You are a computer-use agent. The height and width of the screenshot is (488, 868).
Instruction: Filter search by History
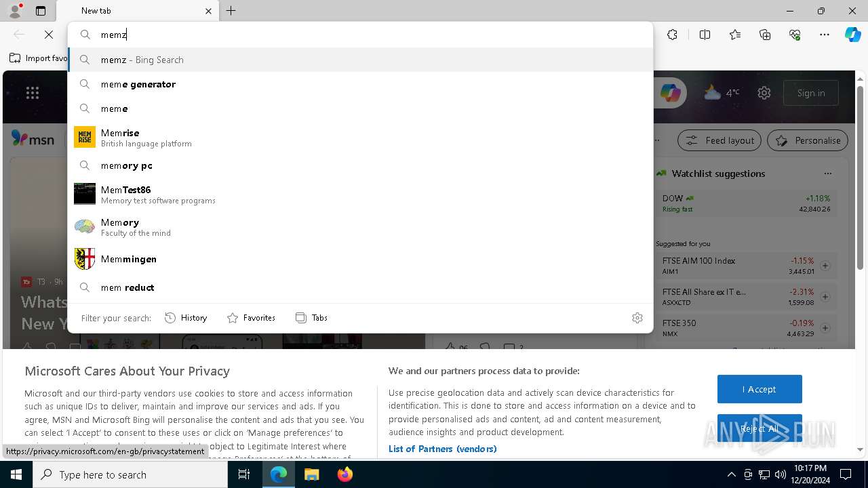pyautogui.click(x=186, y=318)
